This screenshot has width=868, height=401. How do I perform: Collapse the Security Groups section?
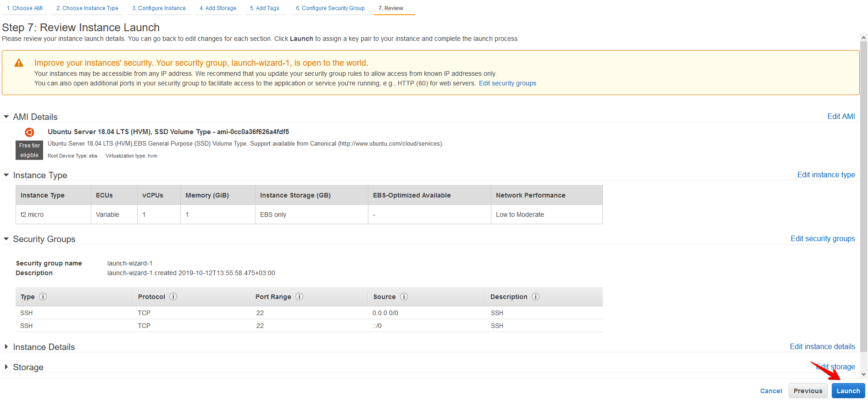[x=6, y=239]
